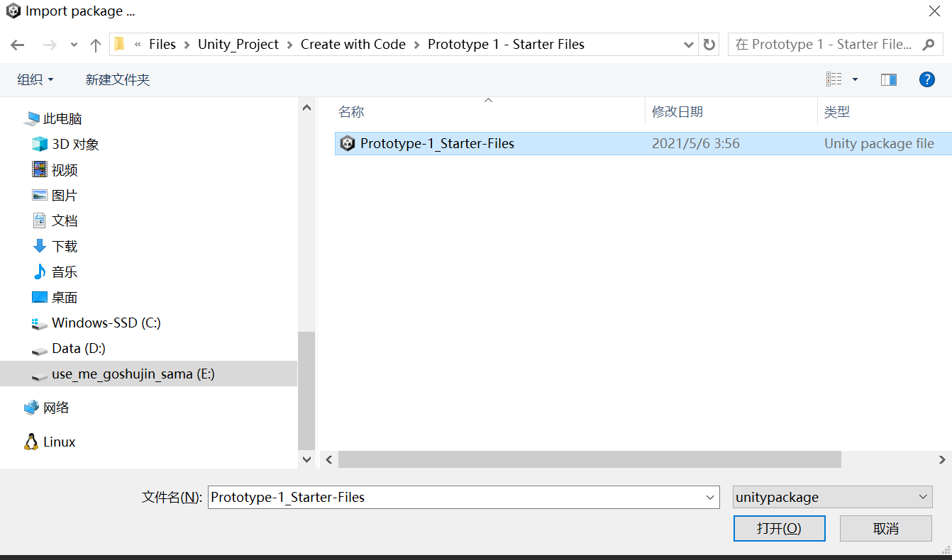Click the navigation pane scroll-down arrow

tap(306, 459)
